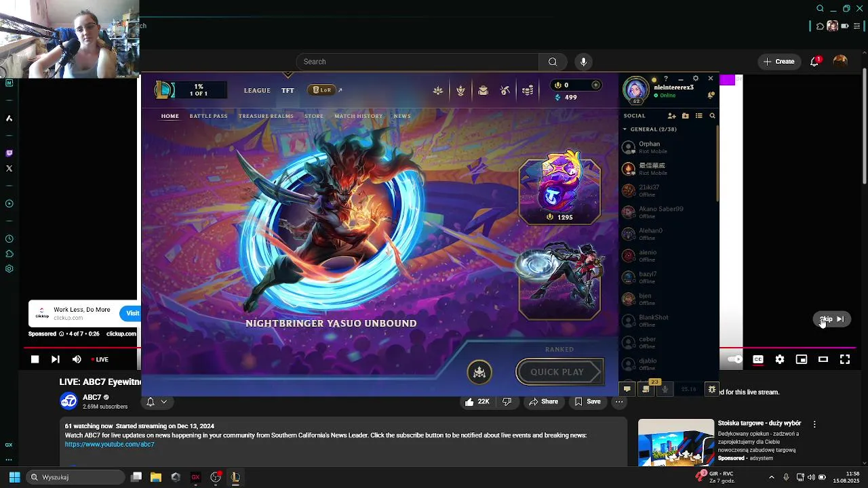Open STORE tab

(314, 116)
